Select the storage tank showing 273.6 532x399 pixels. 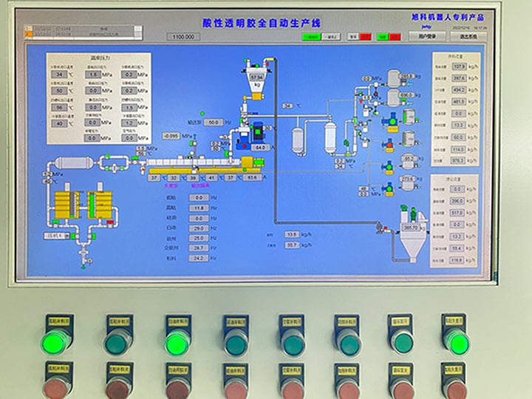[408, 178]
